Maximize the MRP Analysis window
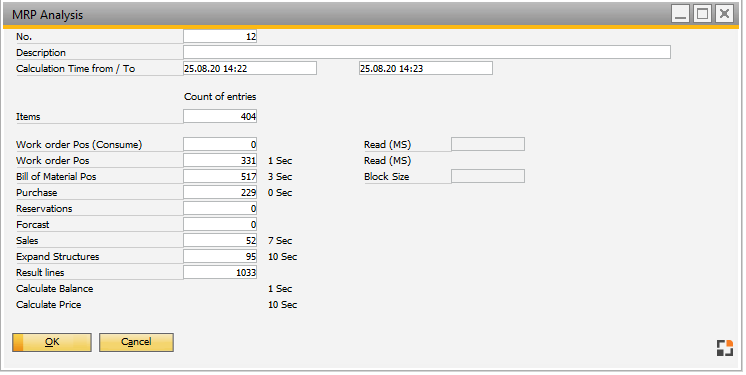 coord(703,14)
